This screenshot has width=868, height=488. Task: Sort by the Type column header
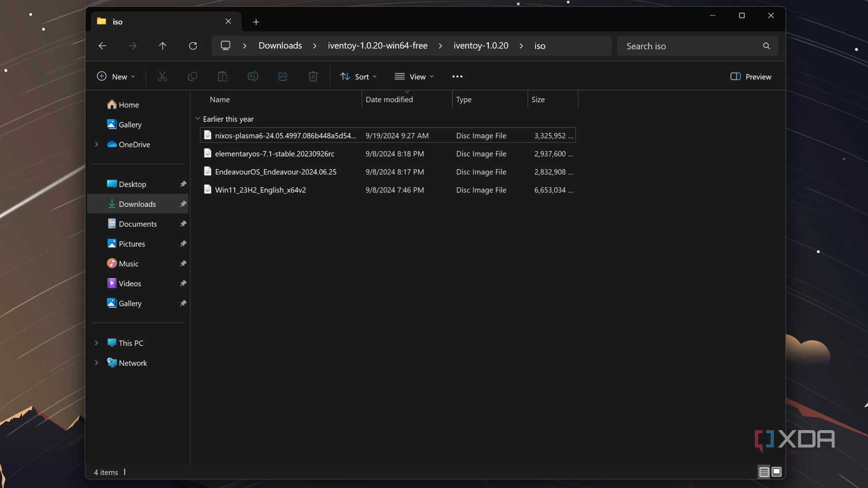[x=490, y=99]
